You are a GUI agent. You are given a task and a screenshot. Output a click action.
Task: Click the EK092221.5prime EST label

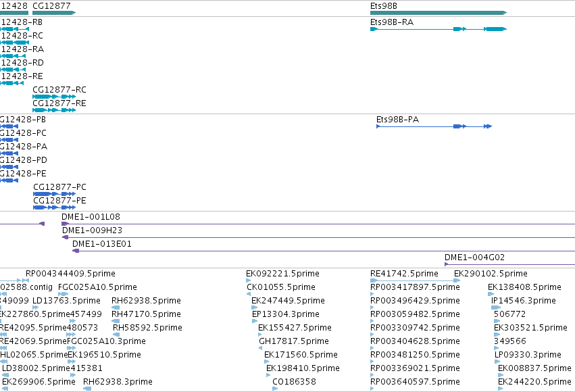click(x=282, y=274)
